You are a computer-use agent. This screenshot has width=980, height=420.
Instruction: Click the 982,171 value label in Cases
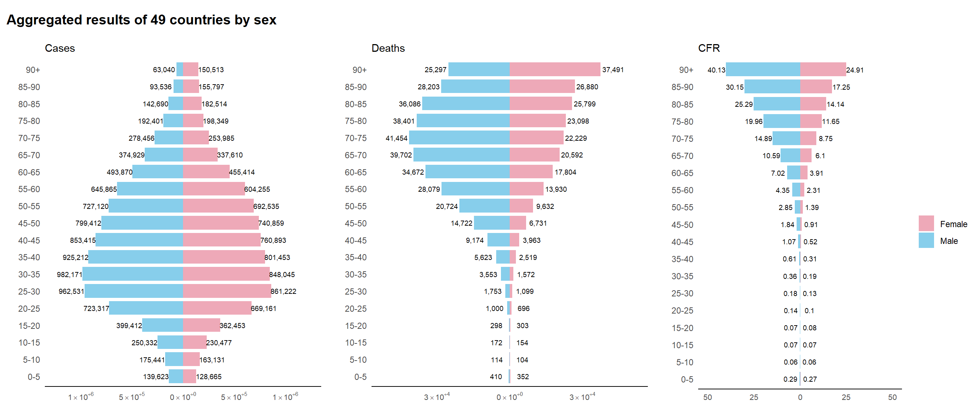click(69, 274)
